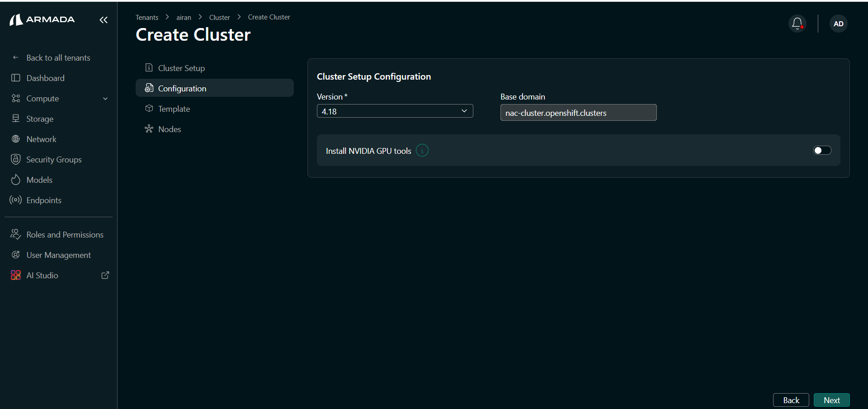The width and height of the screenshot is (868, 409).
Task: Collapse the sidebar with the chevron arrows
Action: pos(104,20)
